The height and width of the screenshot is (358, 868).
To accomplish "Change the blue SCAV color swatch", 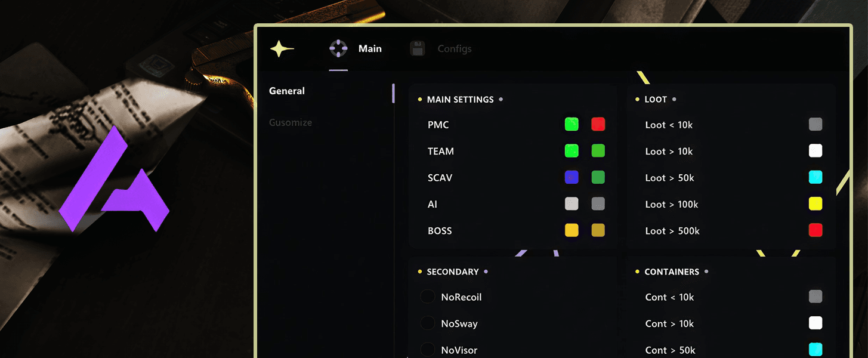I will [x=572, y=177].
